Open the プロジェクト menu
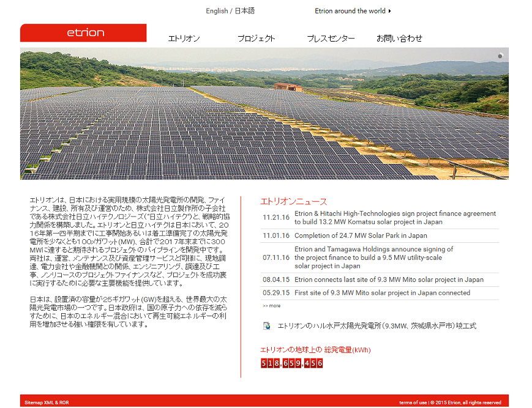Viewport: 532px width, 408px height. [x=256, y=39]
